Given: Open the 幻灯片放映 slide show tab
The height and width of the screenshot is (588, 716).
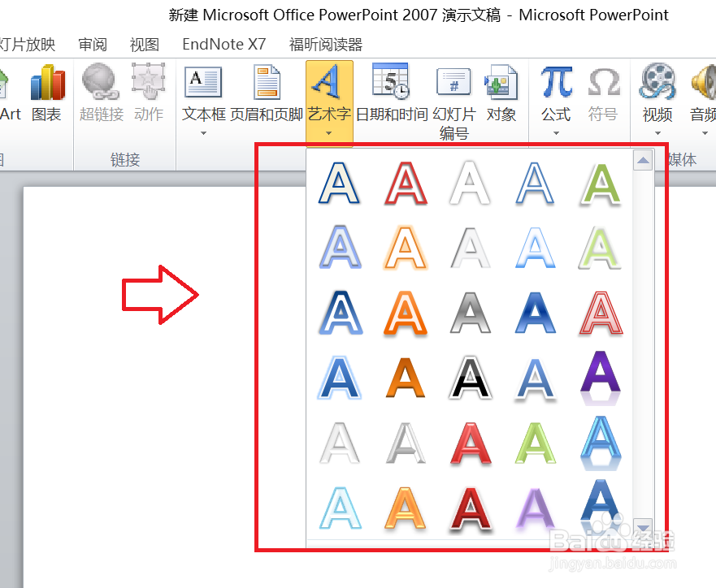Looking at the screenshot, I should click(27, 44).
